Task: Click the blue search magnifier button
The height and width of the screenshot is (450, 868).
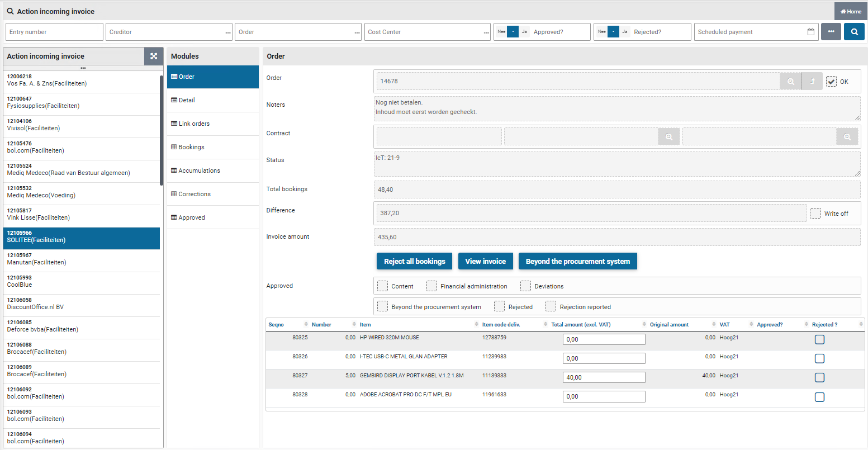Action: (x=854, y=32)
